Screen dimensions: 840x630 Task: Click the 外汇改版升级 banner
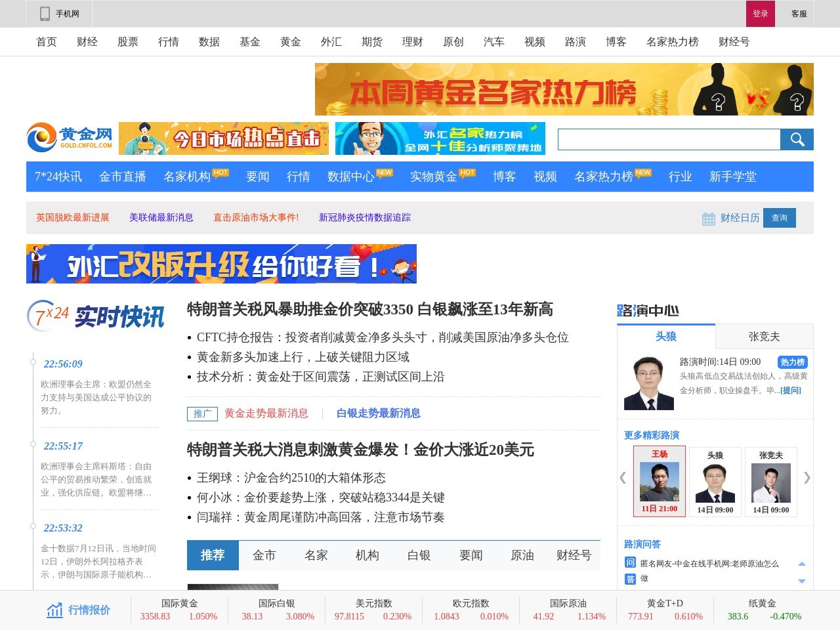[x=221, y=264]
